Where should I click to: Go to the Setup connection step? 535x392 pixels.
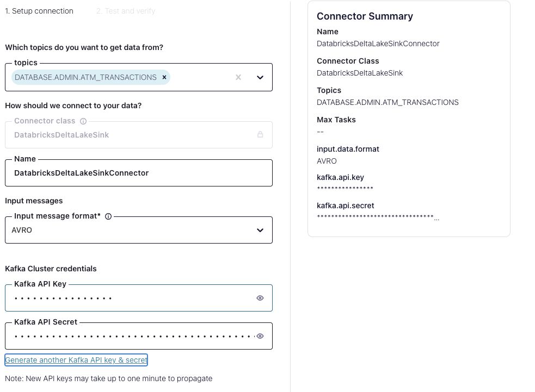39,11
